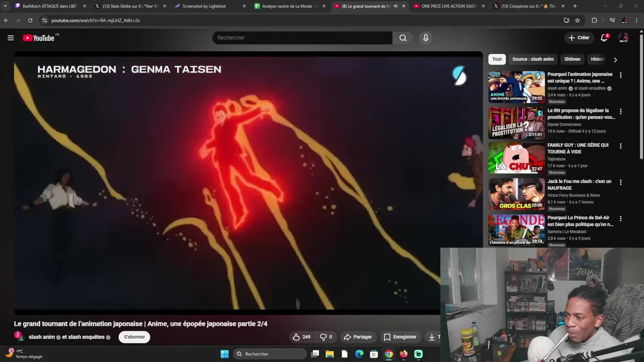Viewport: 644px width, 362px height.
Task: Switch to BadMulch ATTAQUÉ tab
Action: click(50, 6)
